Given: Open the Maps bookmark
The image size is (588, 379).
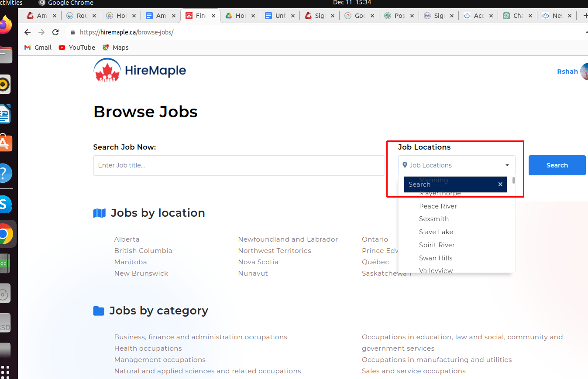Looking at the screenshot, I should pos(115,48).
